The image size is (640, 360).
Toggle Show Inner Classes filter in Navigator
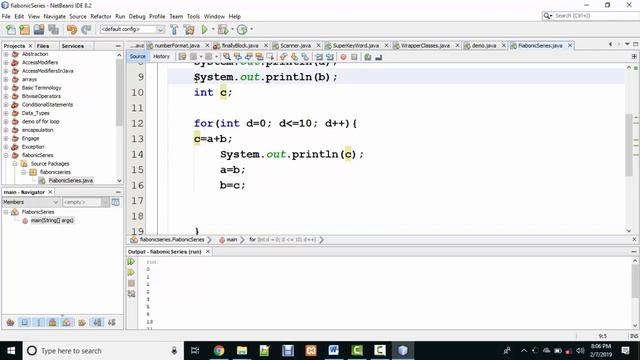tap(67, 322)
